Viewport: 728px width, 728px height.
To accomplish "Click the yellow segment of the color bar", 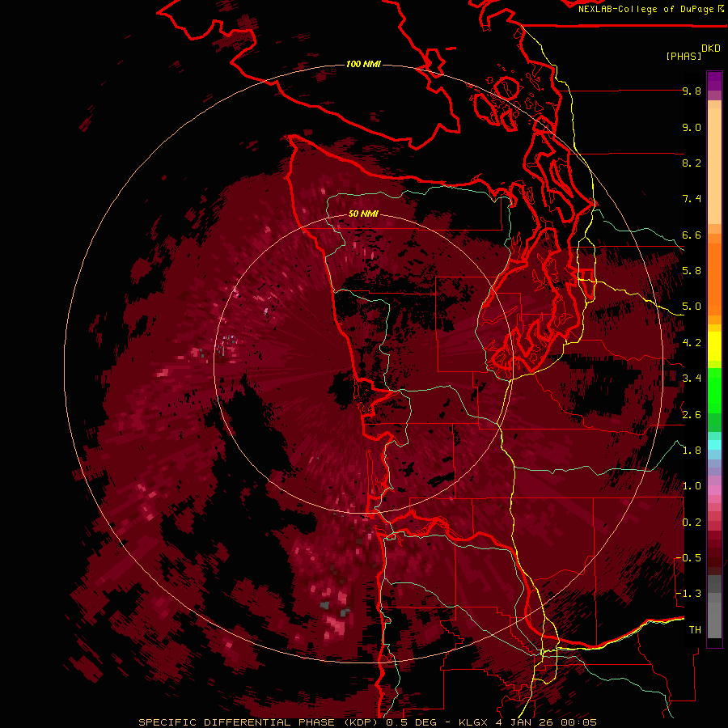I will (x=714, y=346).
